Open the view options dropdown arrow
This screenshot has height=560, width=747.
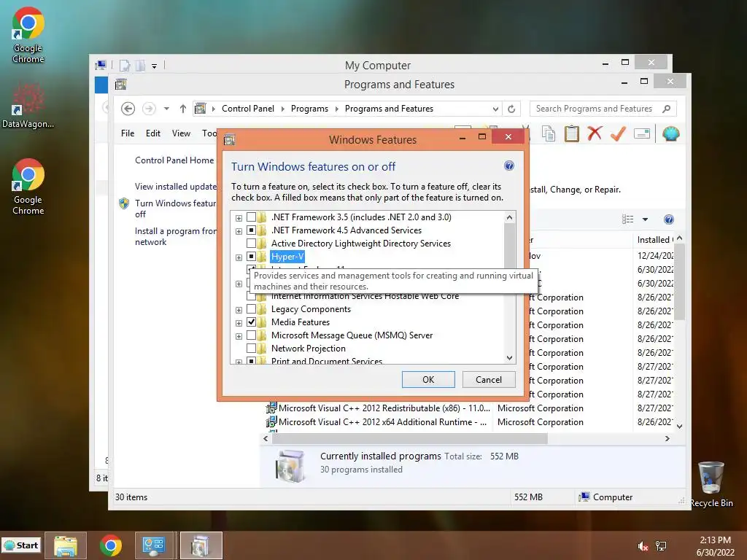[x=645, y=219]
